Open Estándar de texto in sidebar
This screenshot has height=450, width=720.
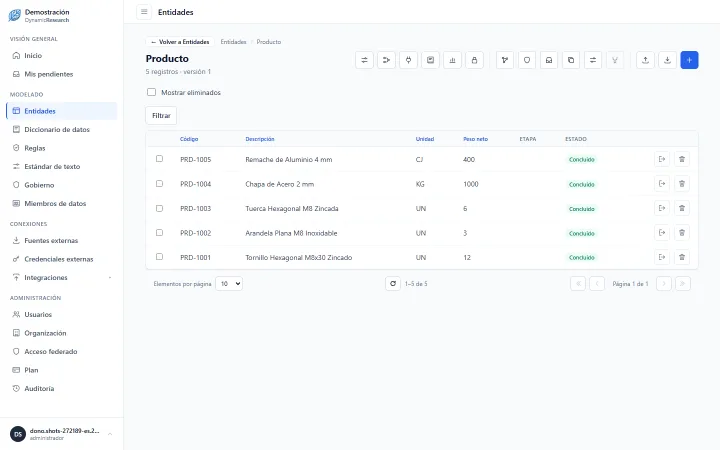pos(62,167)
